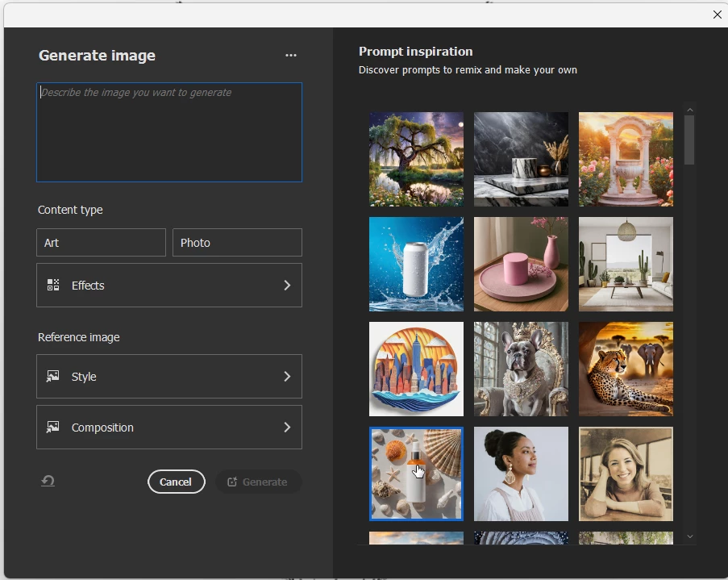Choose the soda can water splash thumbnail

pos(416,264)
